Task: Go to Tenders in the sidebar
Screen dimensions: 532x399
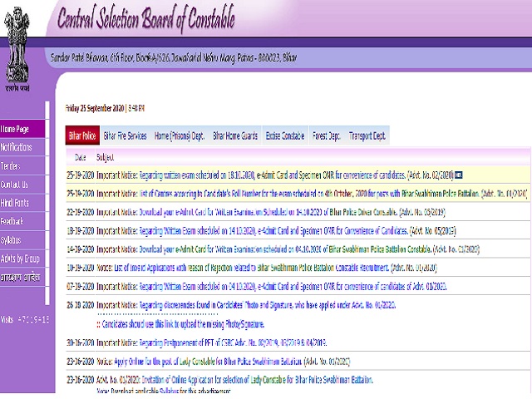Action: pyautogui.click(x=22, y=166)
